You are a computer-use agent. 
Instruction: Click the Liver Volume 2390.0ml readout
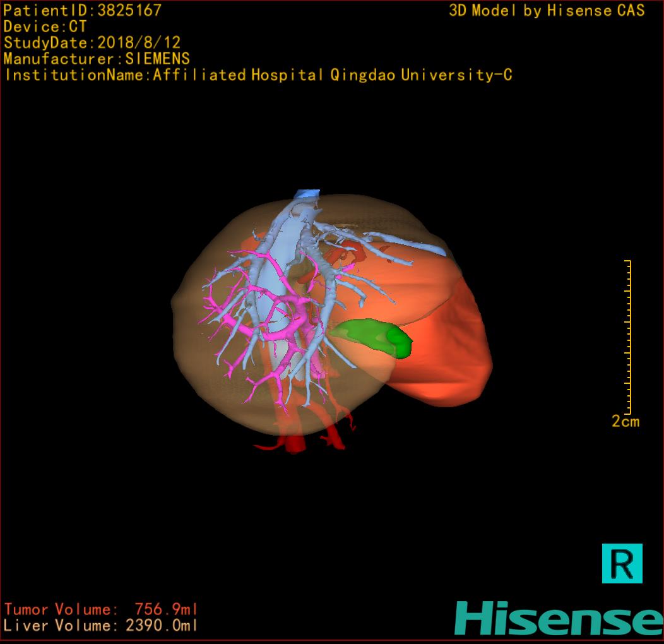click(x=101, y=626)
